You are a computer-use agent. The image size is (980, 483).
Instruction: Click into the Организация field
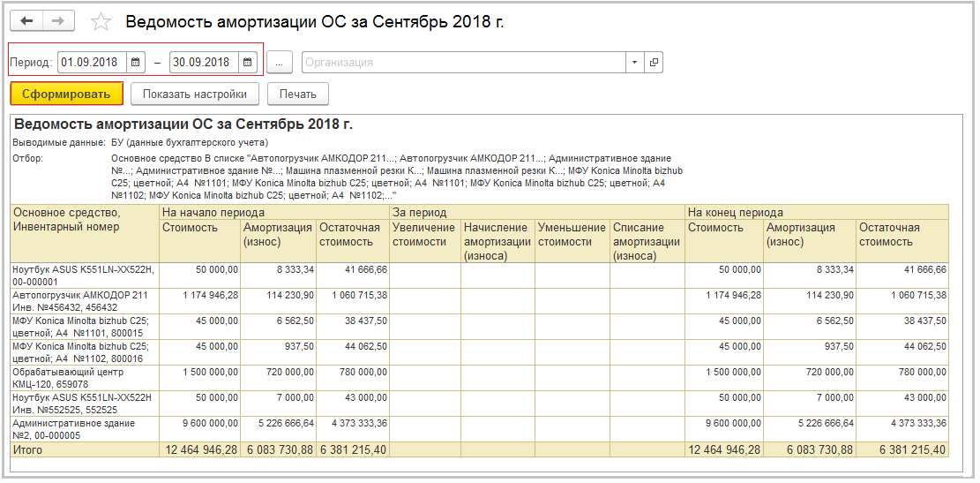click(x=464, y=63)
